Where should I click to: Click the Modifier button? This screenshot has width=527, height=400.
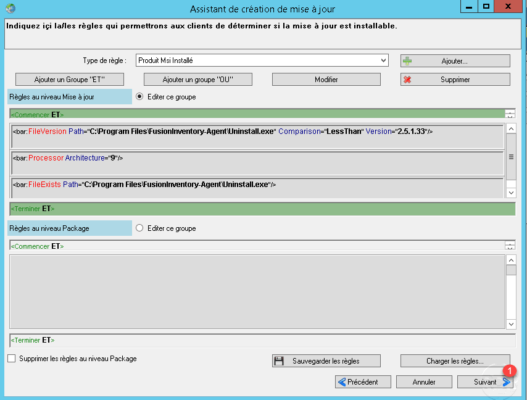pyautogui.click(x=326, y=80)
